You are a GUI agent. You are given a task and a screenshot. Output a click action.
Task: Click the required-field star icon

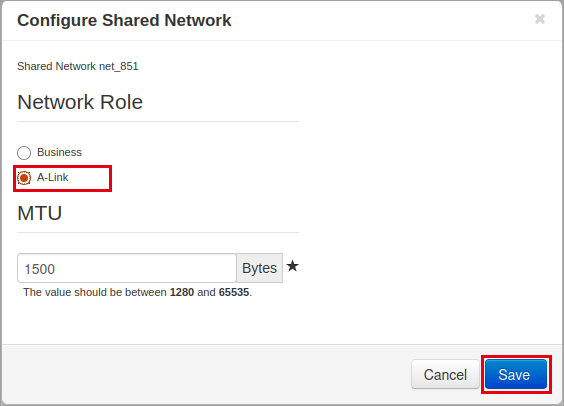click(292, 266)
